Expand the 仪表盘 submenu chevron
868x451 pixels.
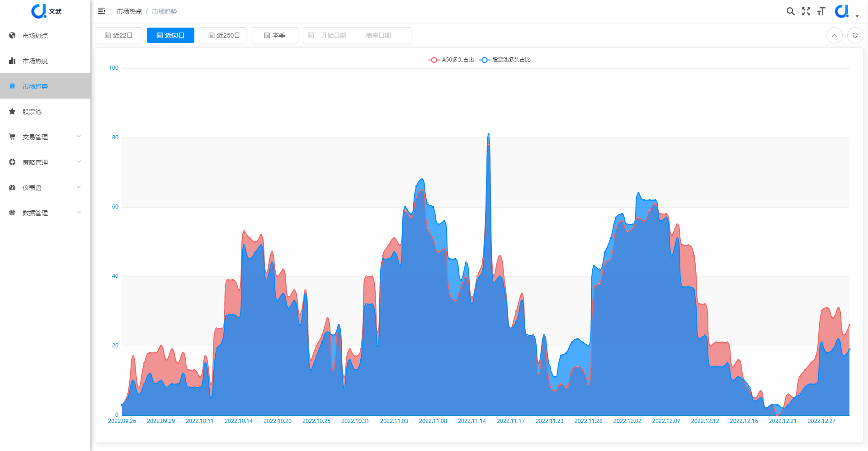(x=79, y=187)
